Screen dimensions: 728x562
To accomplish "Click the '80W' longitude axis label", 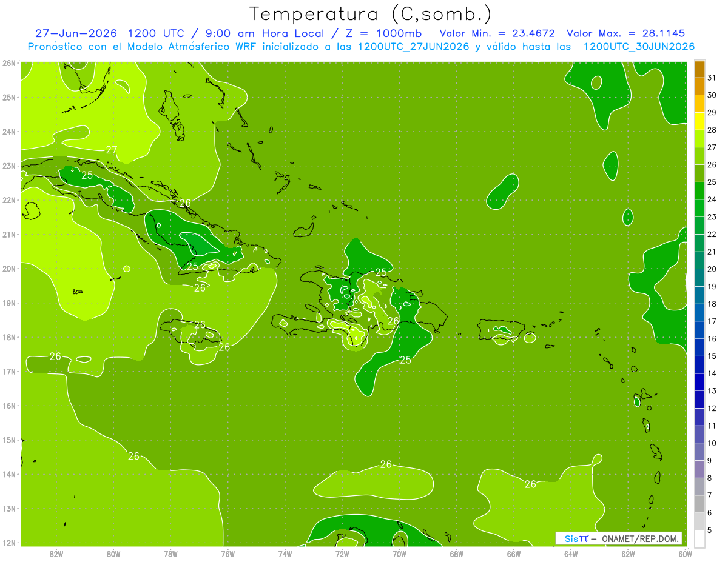I will point(113,554).
